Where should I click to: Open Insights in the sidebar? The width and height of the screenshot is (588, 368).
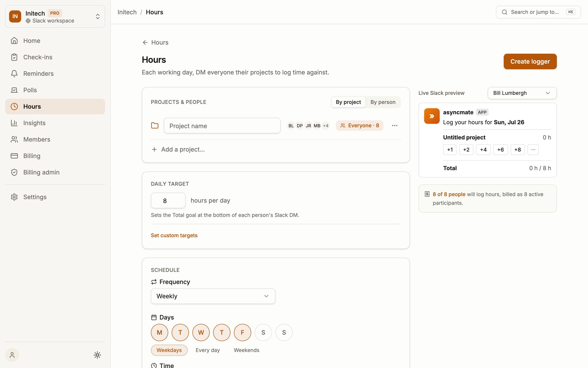(55, 123)
